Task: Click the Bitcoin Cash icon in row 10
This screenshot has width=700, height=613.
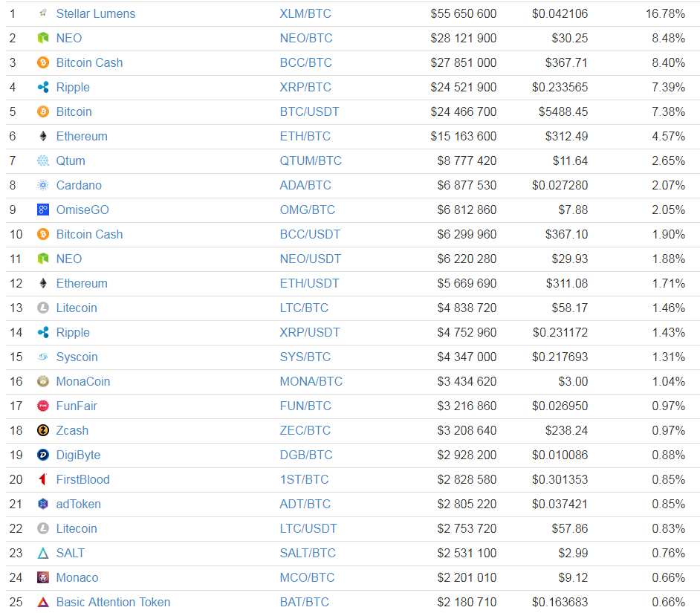Action: tap(43, 234)
